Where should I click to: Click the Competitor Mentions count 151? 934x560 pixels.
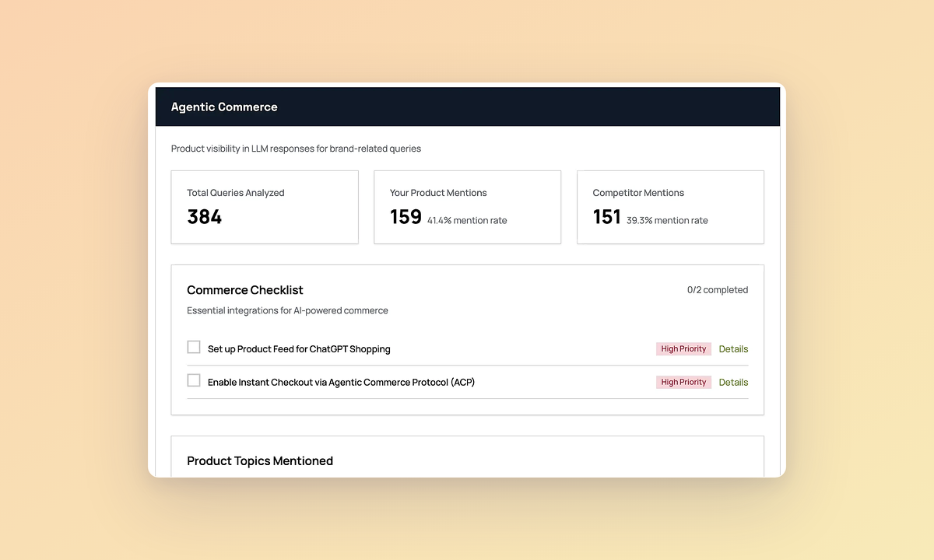pyautogui.click(x=607, y=217)
